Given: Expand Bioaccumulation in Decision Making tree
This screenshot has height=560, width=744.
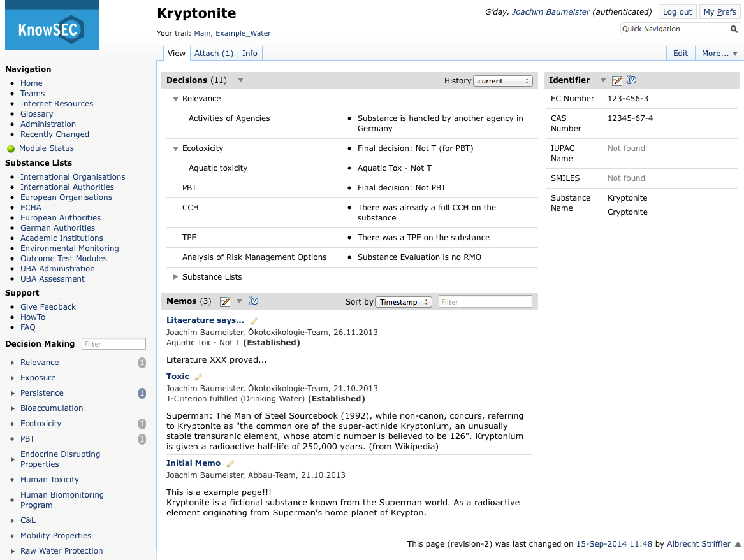Looking at the screenshot, I should pos(12,409).
